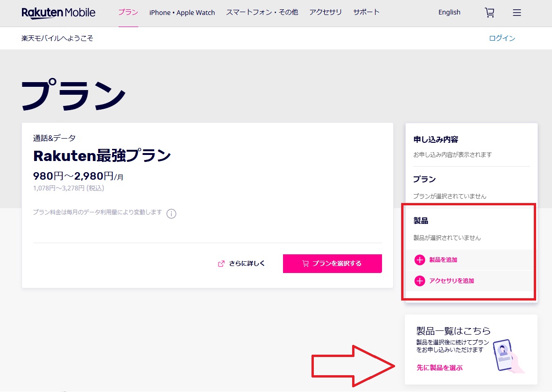Click the Rakuten最強プラン plan title
The width and height of the screenshot is (552, 392).
click(102, 155)
